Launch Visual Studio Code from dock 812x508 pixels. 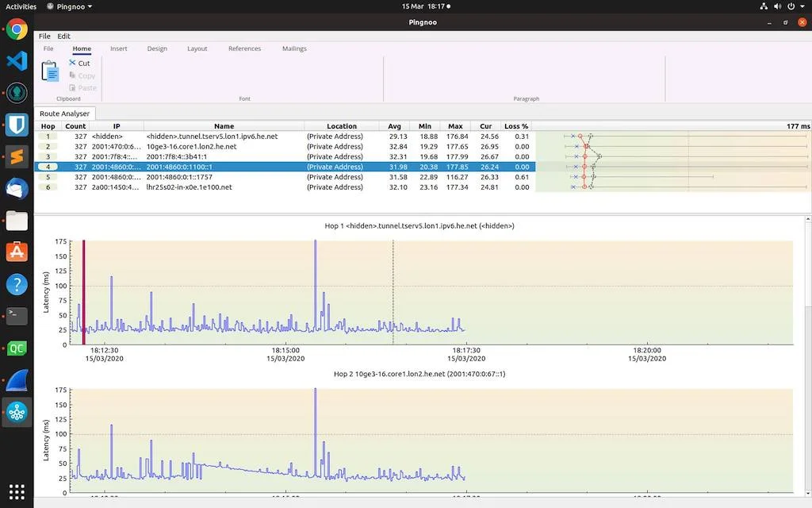click(x=17, y=61)
